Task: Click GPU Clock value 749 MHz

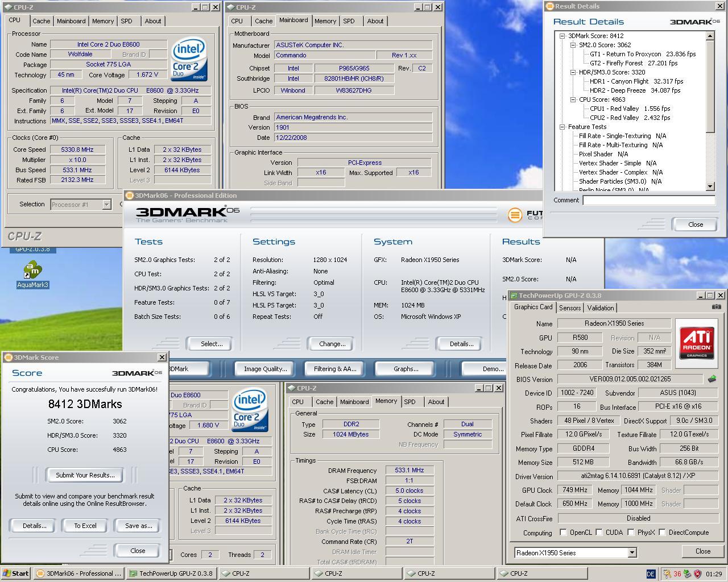Action: click(x=575, y=490)
